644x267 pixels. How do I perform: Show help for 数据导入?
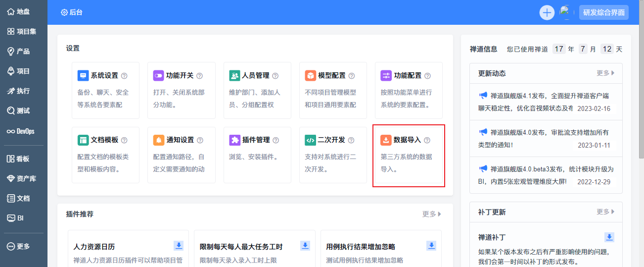(427, 140)
